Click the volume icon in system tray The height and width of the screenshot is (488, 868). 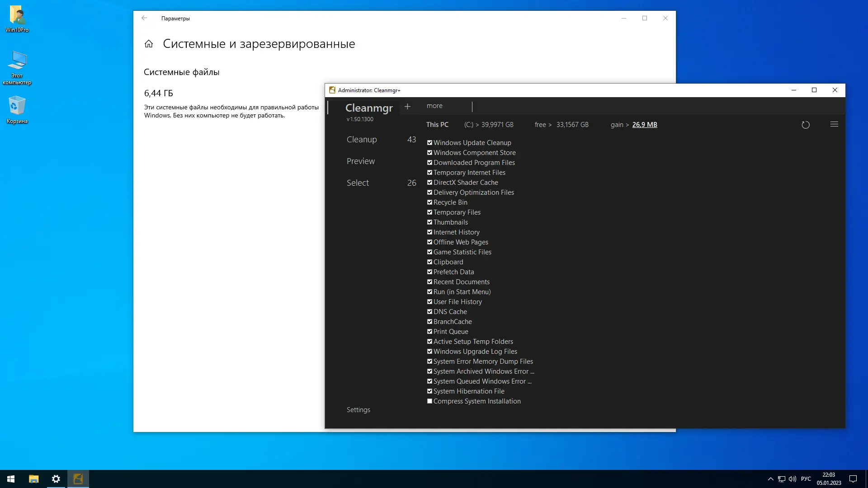792,479
